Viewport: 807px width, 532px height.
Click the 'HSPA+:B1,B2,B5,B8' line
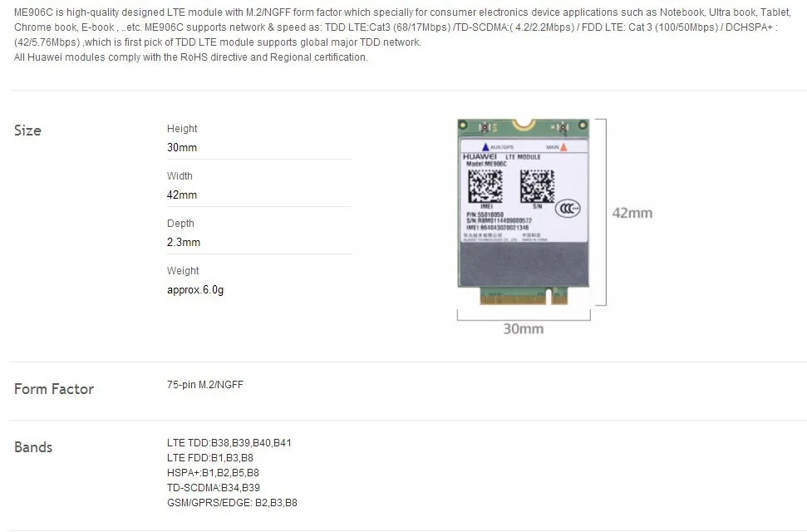coord(213,473)
